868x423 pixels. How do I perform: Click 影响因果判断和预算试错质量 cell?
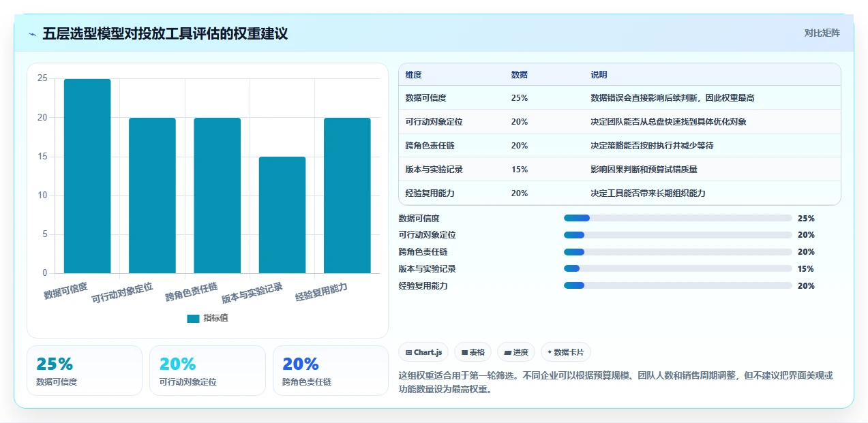(644, 170)
